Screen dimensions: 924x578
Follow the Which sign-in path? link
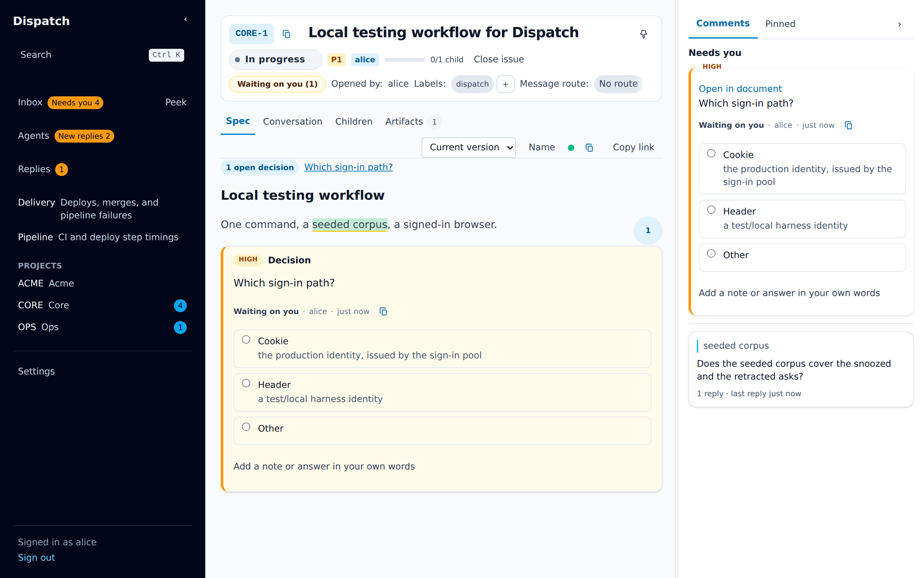click(x=348, y=167)
